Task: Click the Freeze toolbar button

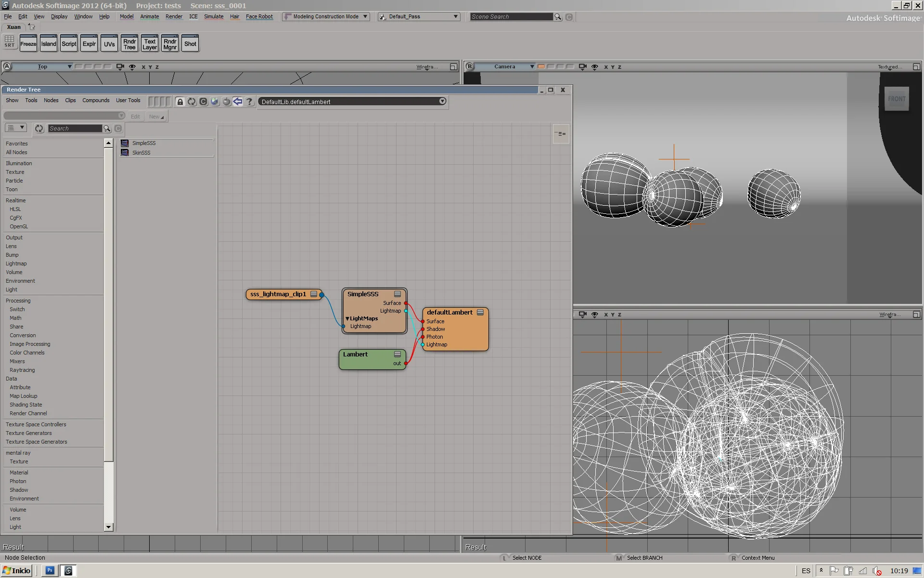Action: (x=28, y=44)
